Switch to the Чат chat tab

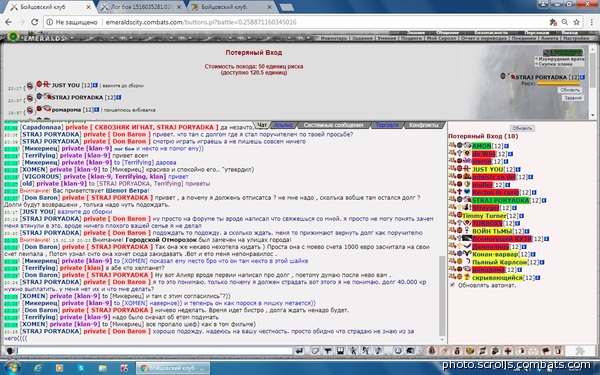(x=262, y=125)
